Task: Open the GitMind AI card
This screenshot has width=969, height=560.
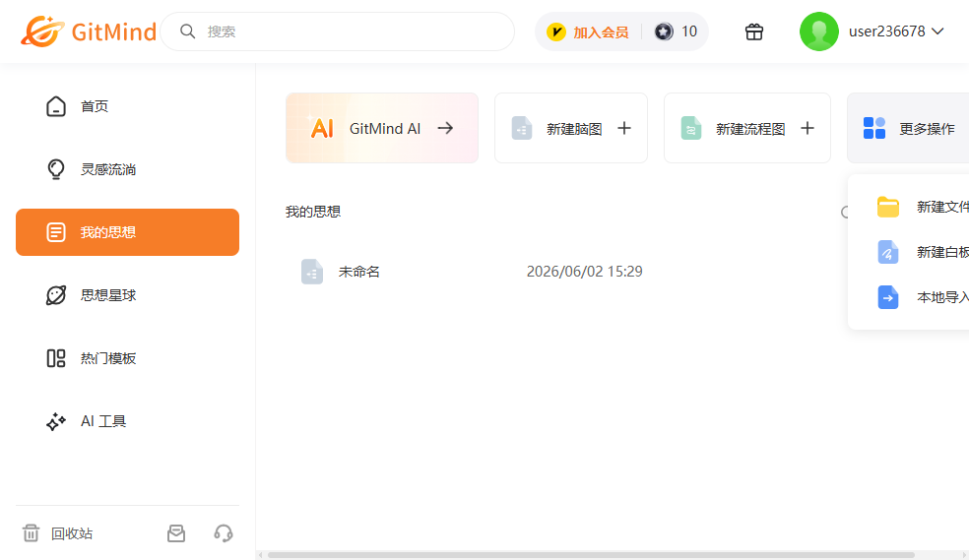Action: 382,128
